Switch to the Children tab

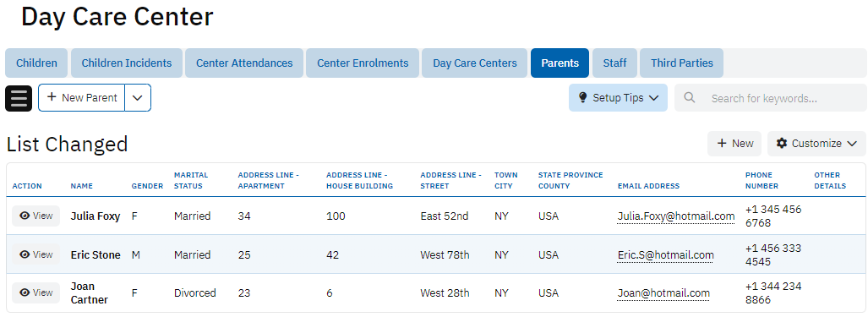(36, 63)
